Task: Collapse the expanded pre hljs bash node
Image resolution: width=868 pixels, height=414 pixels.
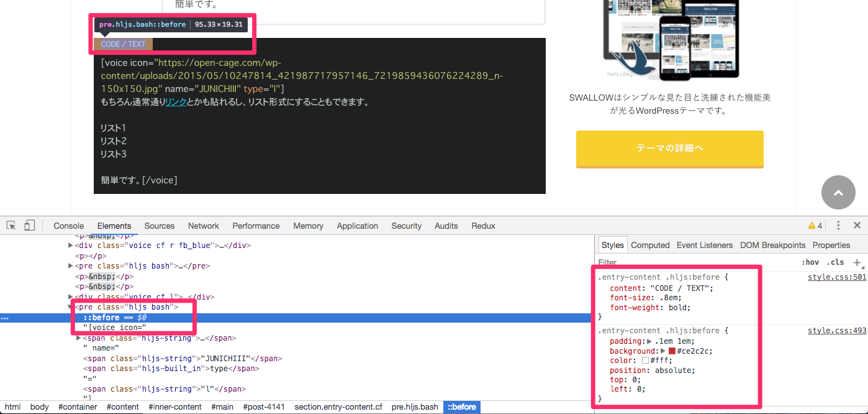Action: pos(70,307)
